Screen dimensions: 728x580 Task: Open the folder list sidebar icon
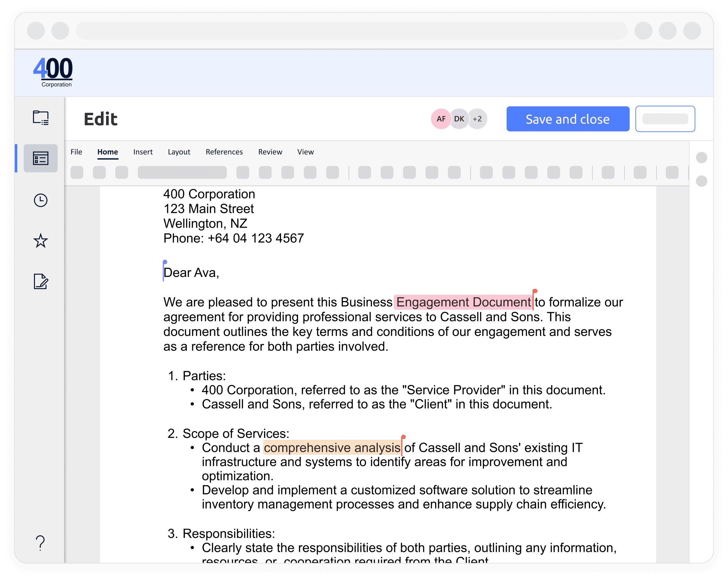point(40,118)
